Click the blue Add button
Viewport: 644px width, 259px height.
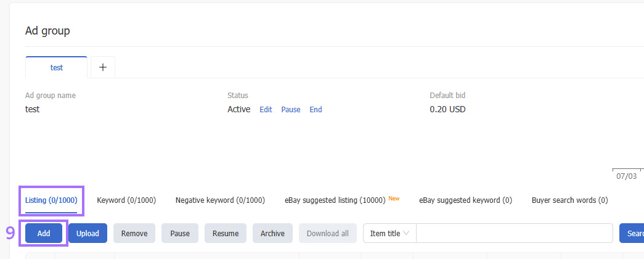coord(44,233)
